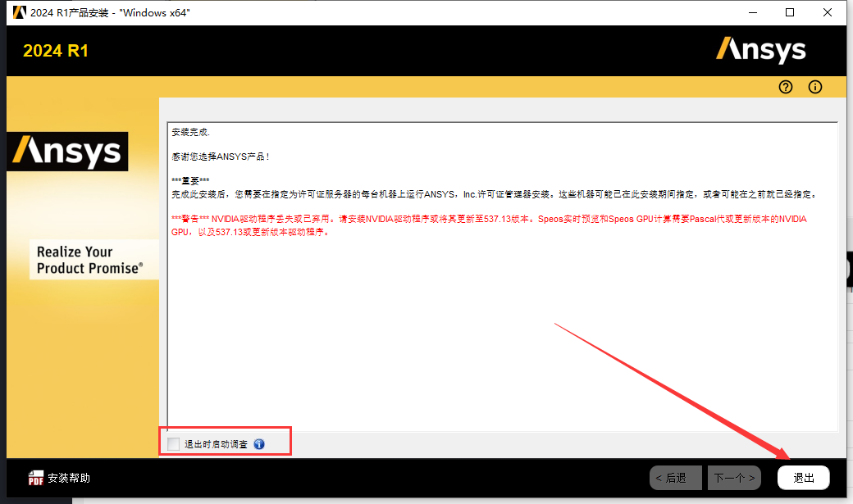Click the help question mark icon
The image size is (853, 504).
pos(786,87)
